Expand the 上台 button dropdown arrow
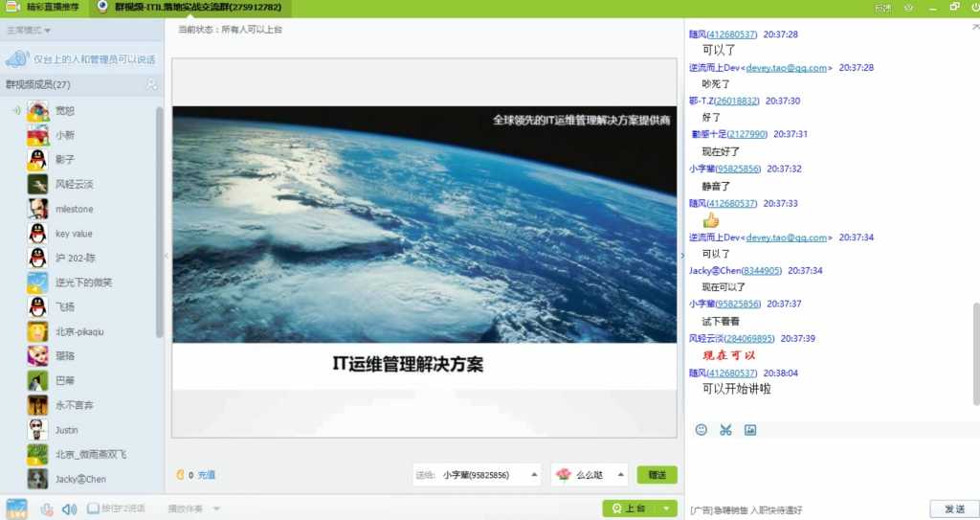 click(667, 509)
